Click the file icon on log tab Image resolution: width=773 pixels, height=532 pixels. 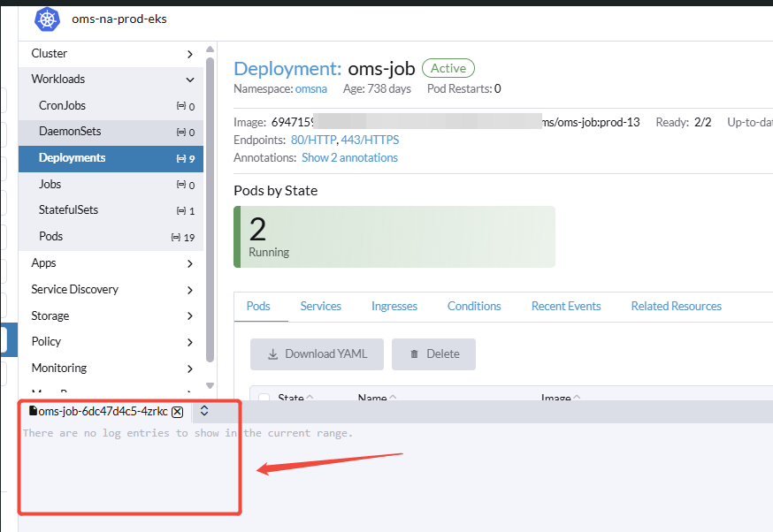tap(34, 412)
